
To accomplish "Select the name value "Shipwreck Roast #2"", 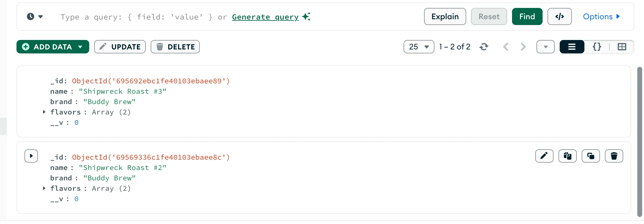I will click(123, 168).
